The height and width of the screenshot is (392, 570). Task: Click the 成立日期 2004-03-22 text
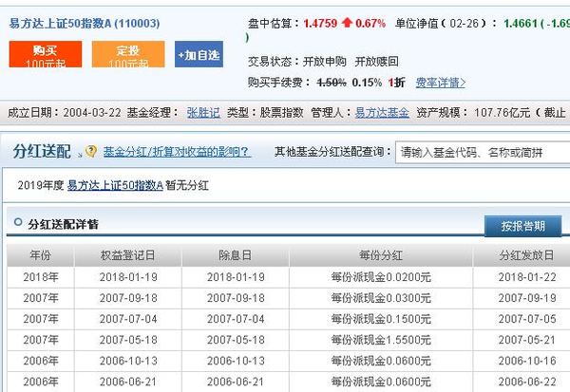click(x=65, y=113)
